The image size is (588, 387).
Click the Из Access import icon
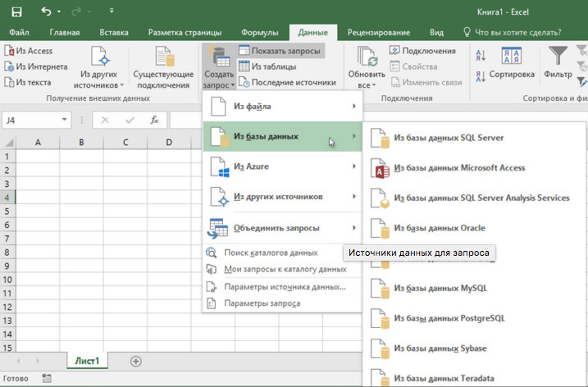29,51
